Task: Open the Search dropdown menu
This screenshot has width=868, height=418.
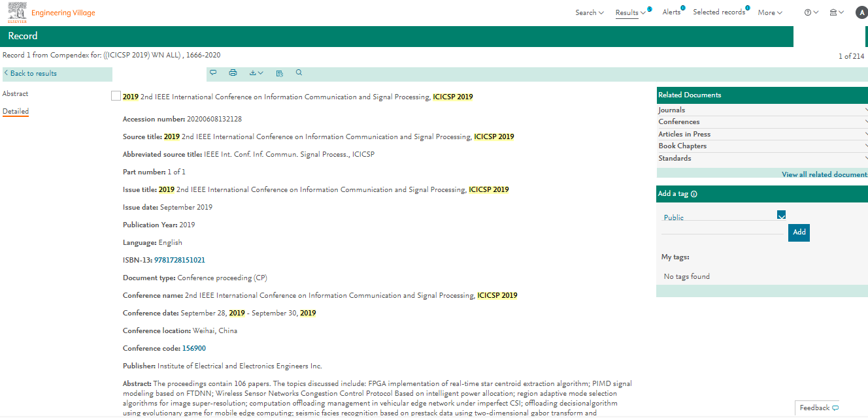Action: (x=589, y=12)
